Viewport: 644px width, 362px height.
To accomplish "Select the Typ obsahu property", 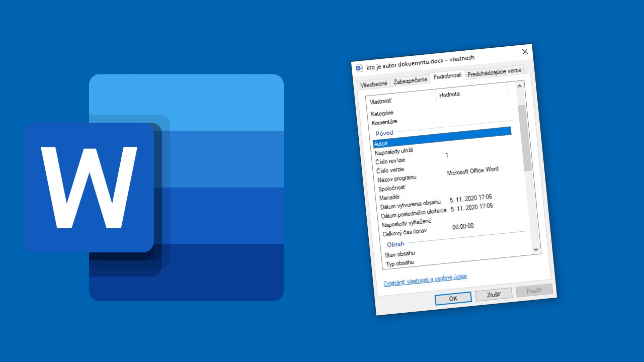I will [400, 262].
